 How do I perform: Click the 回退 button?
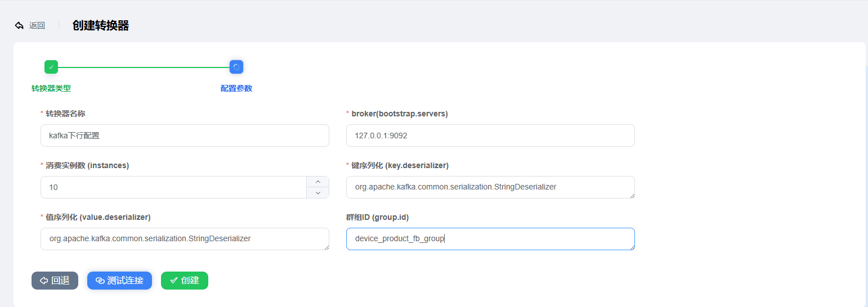tap(55, 281)
